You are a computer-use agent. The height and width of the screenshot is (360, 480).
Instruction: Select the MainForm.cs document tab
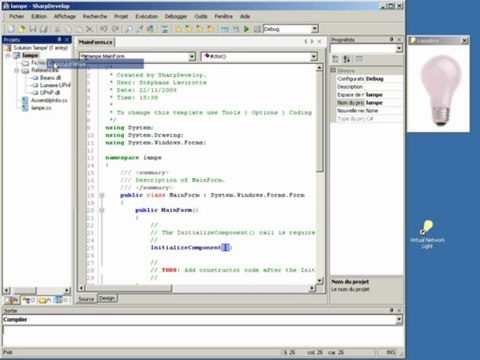(x=96, y=42)
